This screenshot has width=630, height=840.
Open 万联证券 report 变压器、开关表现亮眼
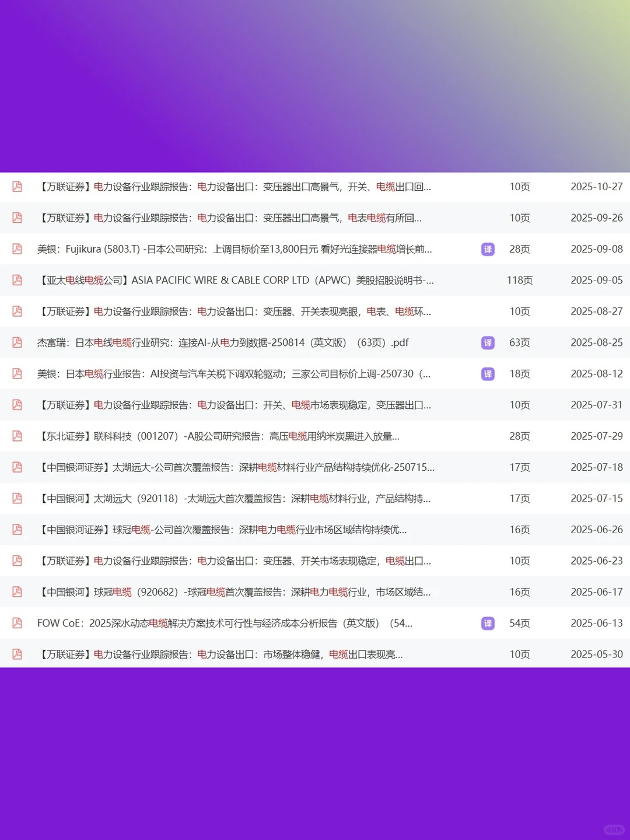click(235, 311)
